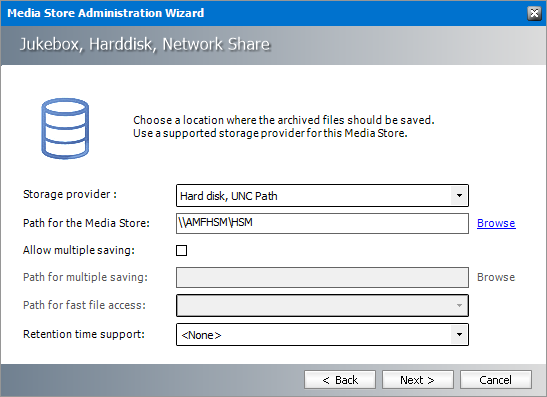Proceed with the Next button
547x397 pixels.
click(x=418, y=380)
